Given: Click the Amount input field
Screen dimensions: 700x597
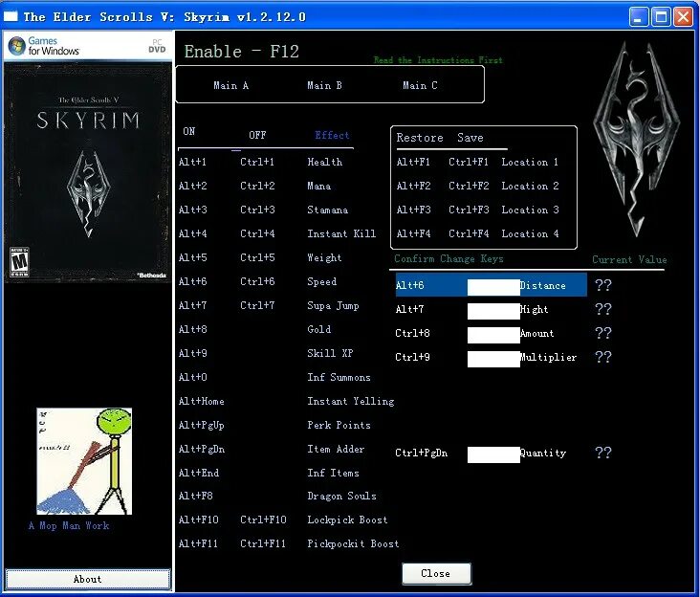Looking at the screenshot, I should coord(493,335).
